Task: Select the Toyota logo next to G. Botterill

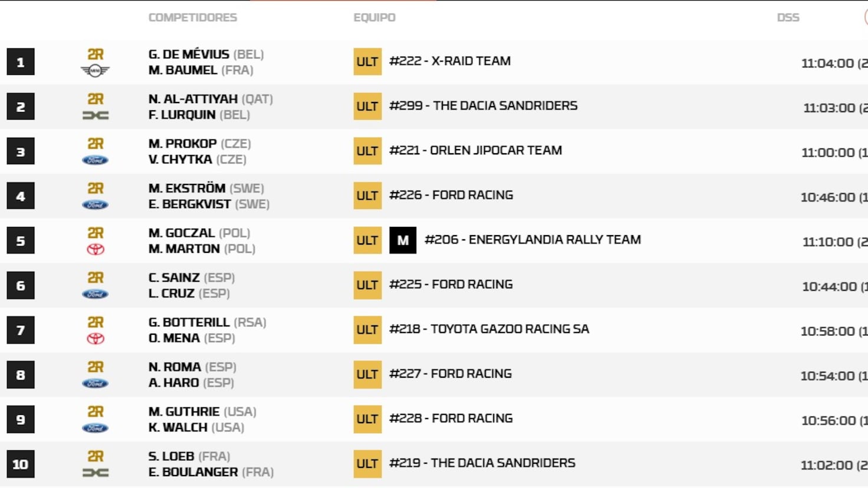Action: point(96,338)
